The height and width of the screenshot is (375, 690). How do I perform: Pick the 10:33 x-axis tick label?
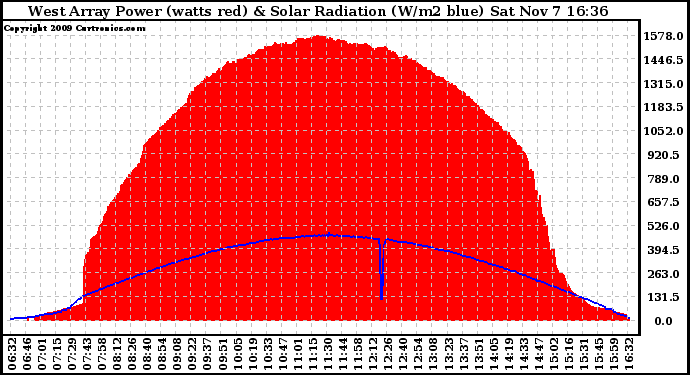coord(267,354)
